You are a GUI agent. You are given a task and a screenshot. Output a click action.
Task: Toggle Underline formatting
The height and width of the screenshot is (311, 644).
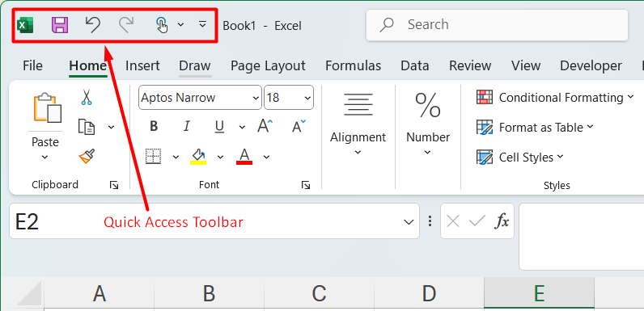pos(220,127)
